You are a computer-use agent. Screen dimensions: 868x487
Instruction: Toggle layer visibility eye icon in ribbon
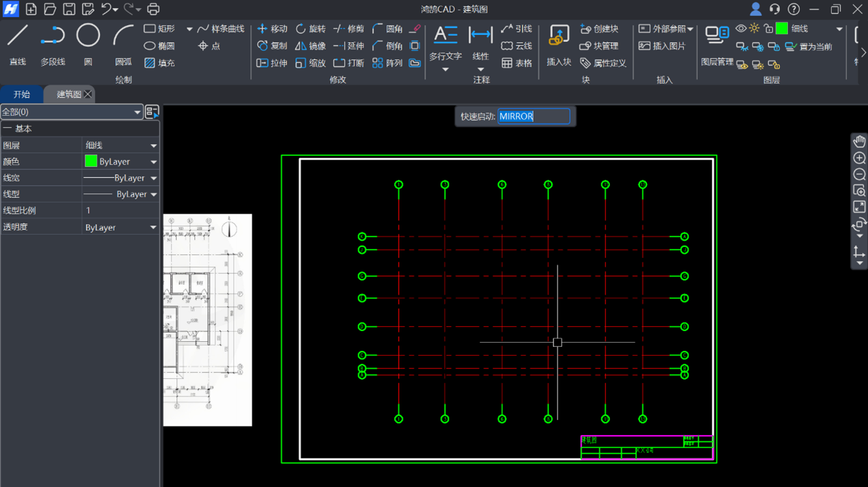tap(741, 29)
